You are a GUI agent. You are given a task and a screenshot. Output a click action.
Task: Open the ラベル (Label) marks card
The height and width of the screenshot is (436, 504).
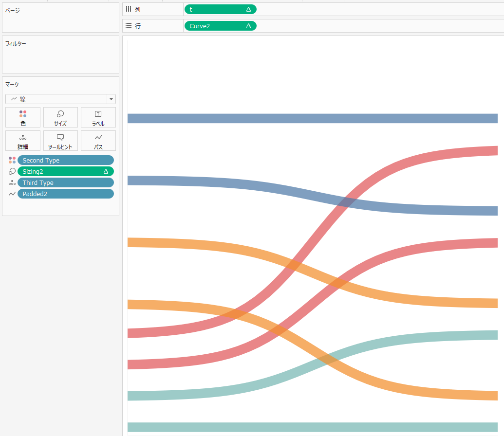[x=98, y=118]
